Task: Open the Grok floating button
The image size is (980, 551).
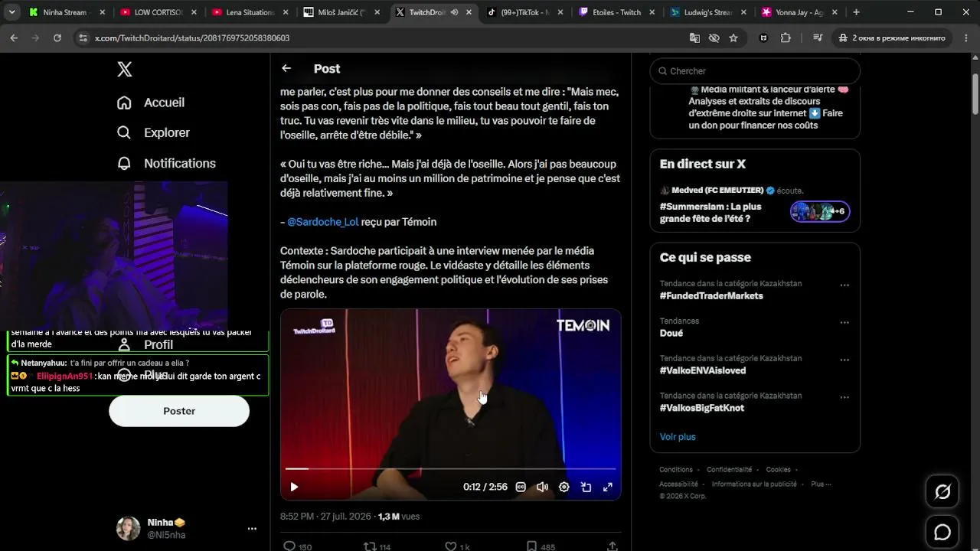Action: click(x=942, y=492)
